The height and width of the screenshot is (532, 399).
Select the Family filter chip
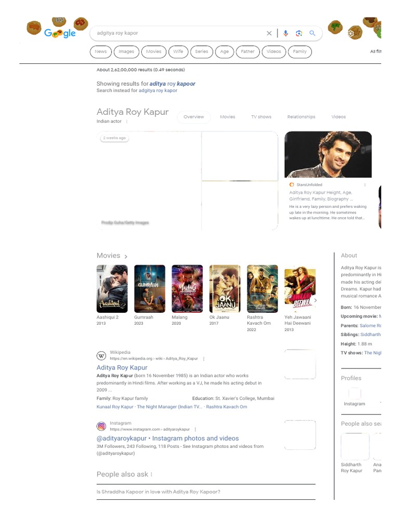pos(300,51)
